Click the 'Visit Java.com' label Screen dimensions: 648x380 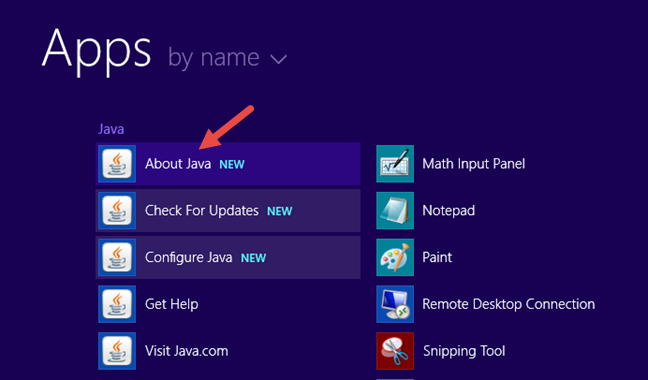[x=186, y=351]
